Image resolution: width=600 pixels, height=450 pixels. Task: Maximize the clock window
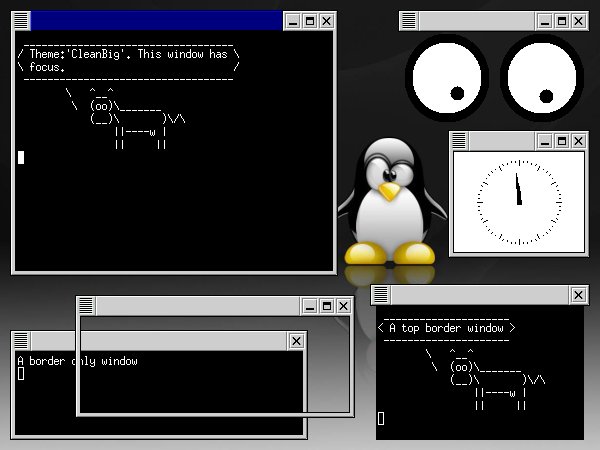562,141
